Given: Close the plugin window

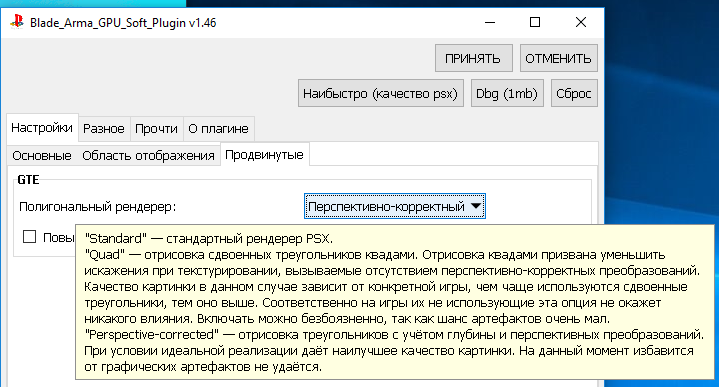Looking at the screenshot, I should (x=581, y=22).
